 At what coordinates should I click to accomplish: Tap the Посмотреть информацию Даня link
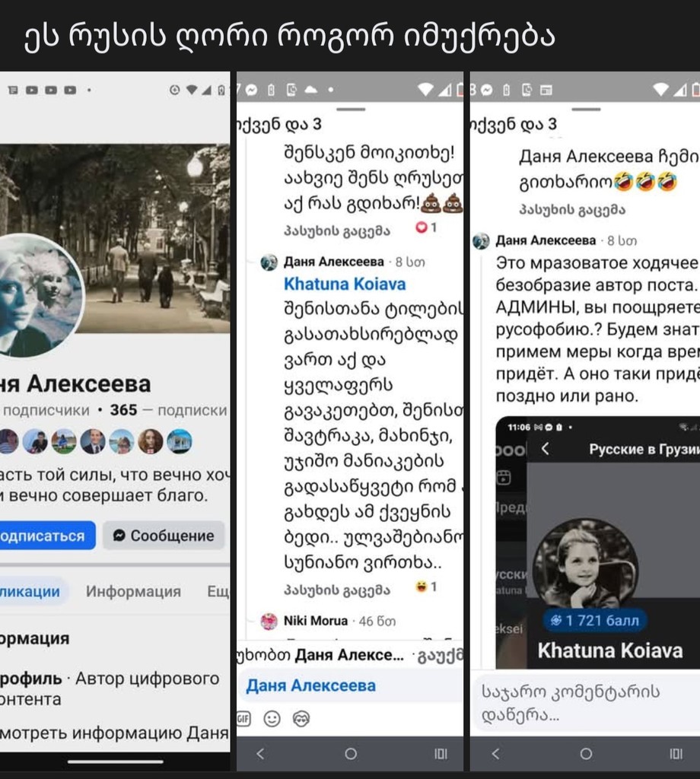(114, 733)
